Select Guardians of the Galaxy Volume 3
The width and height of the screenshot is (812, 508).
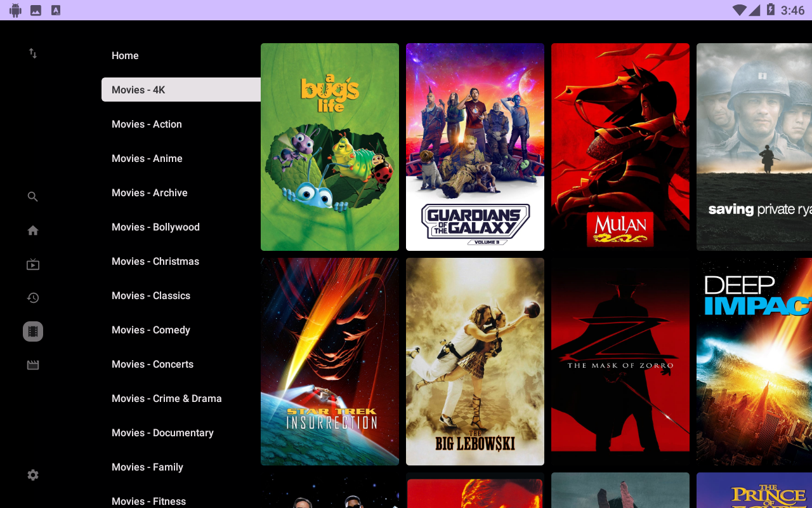coord(475,147)
